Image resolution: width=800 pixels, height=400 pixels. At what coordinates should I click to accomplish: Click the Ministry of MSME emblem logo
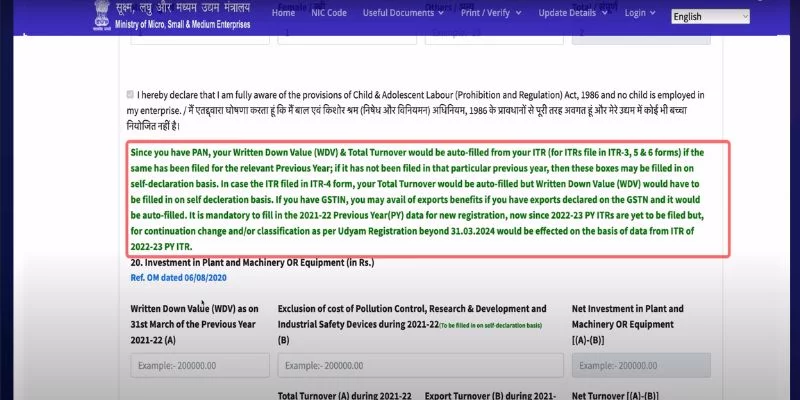102,15
